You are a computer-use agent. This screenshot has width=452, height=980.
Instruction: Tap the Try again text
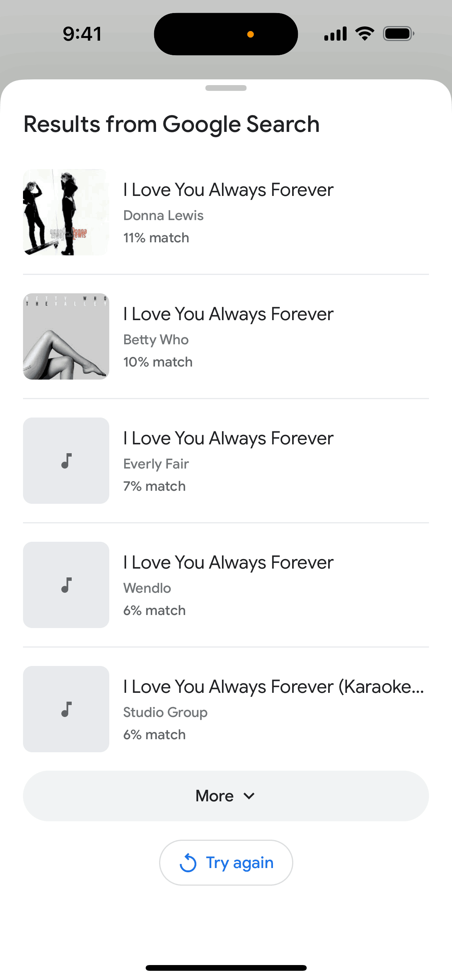coord(240,863)
